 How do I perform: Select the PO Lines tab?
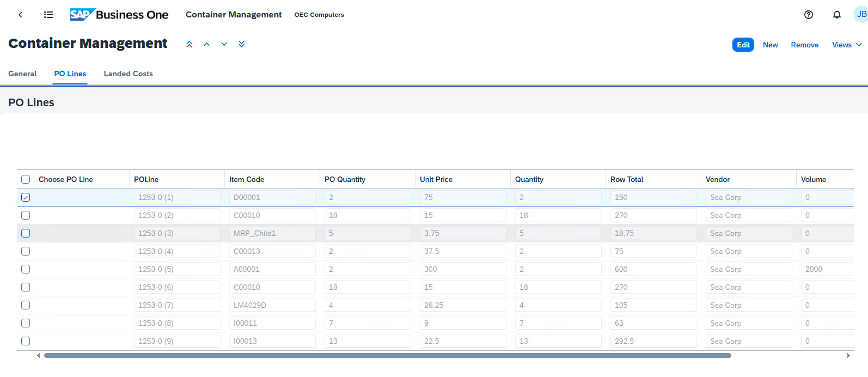coord(70,74)
